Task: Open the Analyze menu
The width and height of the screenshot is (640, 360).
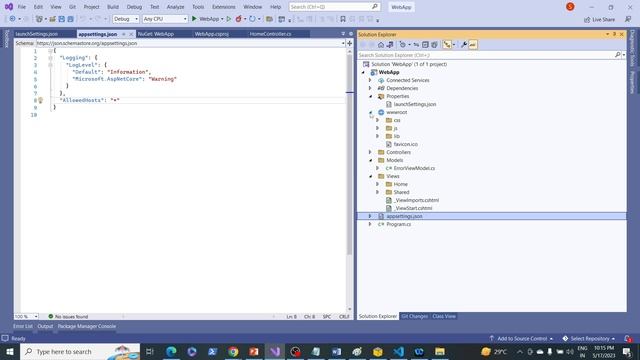Action: pyautogui.click(x=175, y=7)
